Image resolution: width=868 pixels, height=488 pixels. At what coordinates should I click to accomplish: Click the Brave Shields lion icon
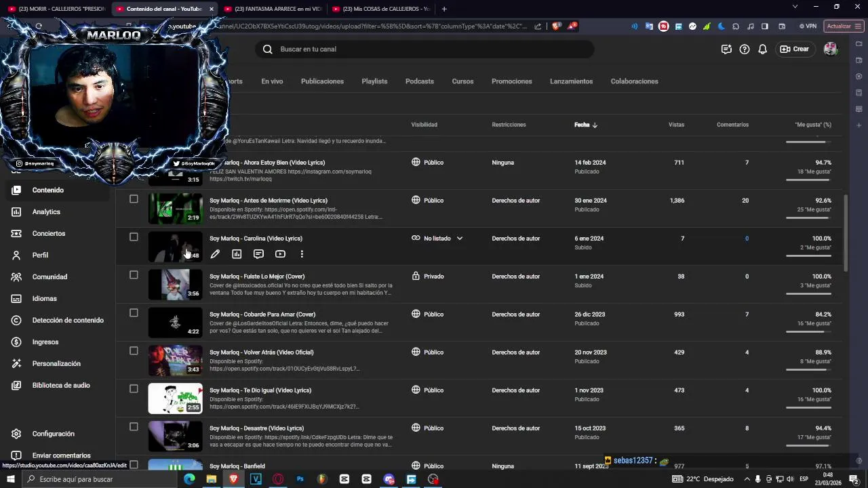coord(556,26)
